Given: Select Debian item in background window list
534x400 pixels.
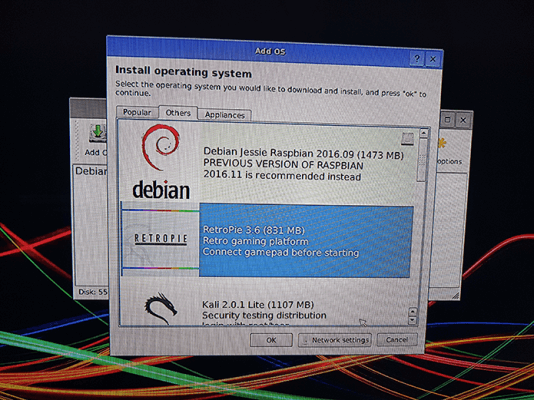Looking at the screenshot, I should pos(91,171).
